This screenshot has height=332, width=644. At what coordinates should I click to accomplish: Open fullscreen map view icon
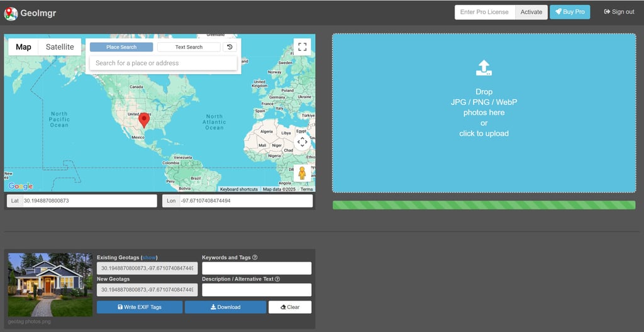[303, 47]
